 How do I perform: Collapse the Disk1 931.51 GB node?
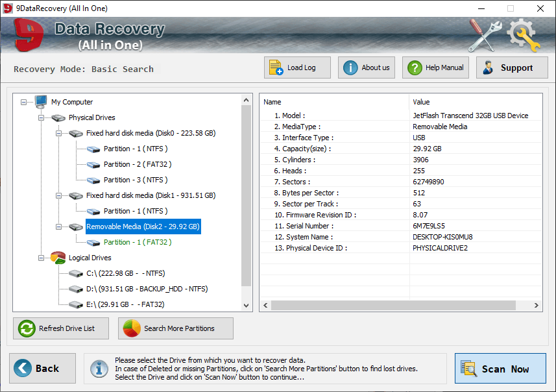(x=59, y=196)
